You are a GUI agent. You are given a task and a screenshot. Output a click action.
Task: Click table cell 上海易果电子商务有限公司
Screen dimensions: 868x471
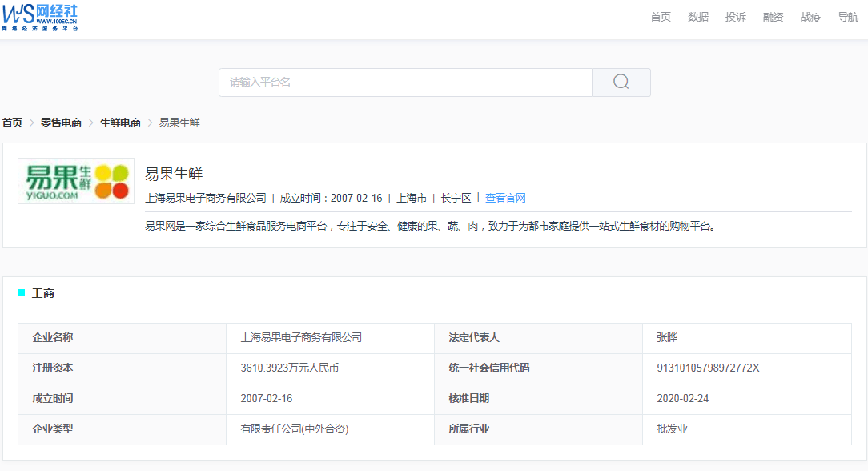coord(330,337)
